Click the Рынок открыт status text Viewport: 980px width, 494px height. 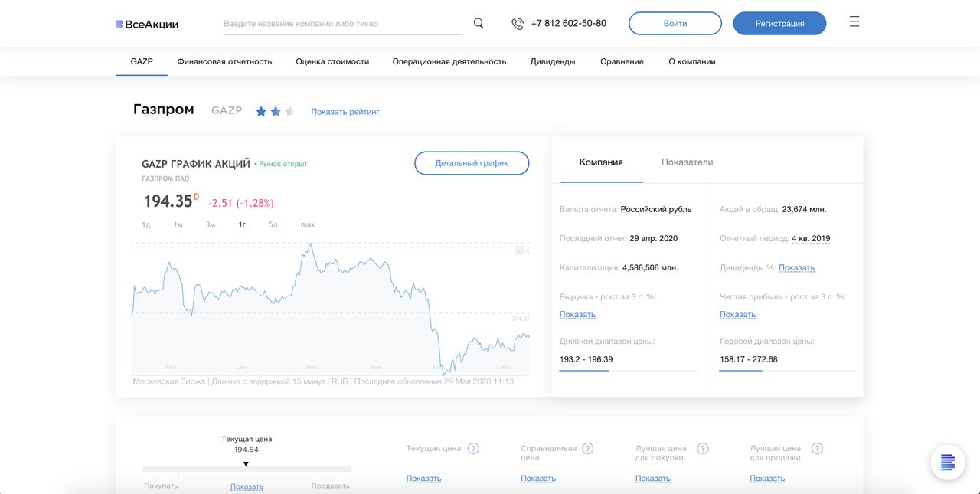(x=283, y=164)
